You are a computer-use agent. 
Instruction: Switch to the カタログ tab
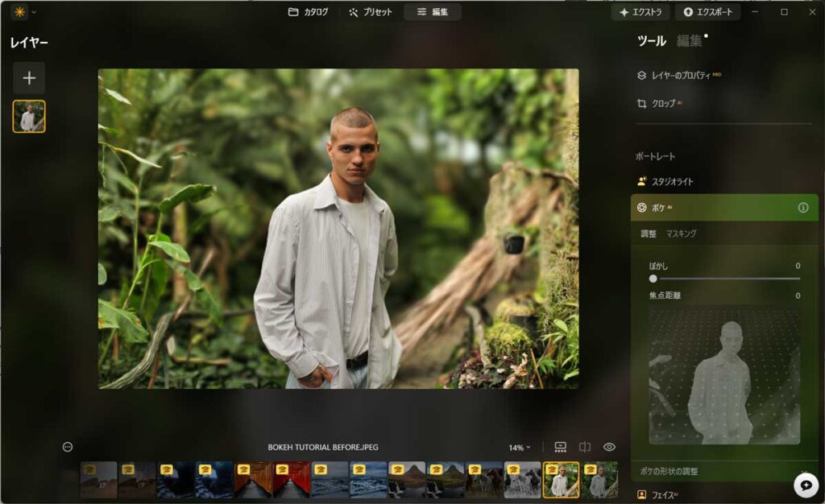(309, 11)
